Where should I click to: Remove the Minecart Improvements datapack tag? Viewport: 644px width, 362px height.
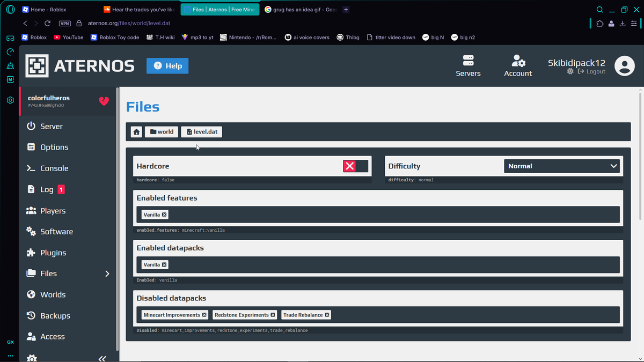[204, 315]
